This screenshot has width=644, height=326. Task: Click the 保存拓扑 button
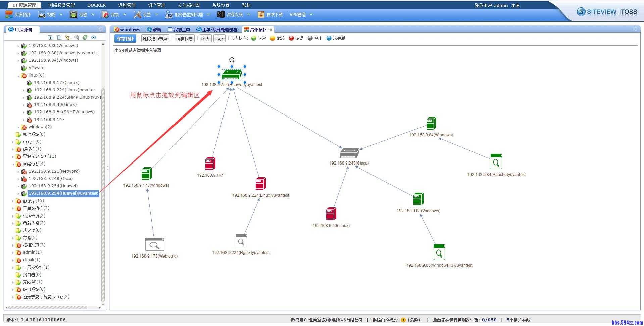tap(125, 38)
